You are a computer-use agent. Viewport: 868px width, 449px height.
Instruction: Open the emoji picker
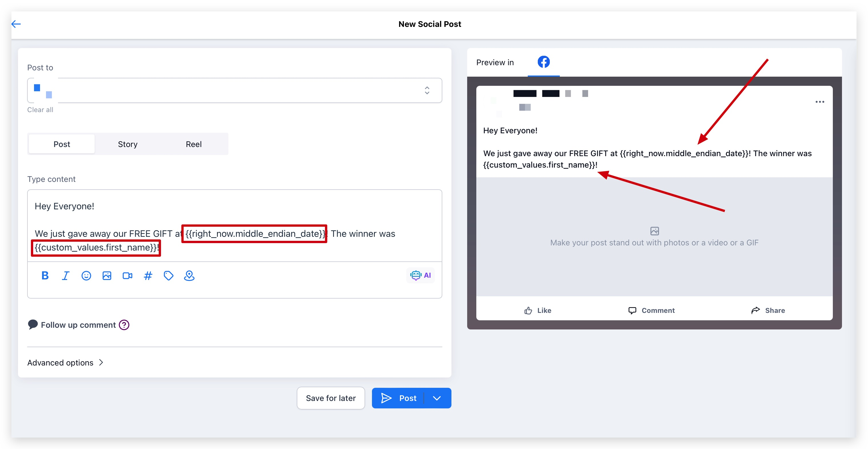click(x=86, y=275)
